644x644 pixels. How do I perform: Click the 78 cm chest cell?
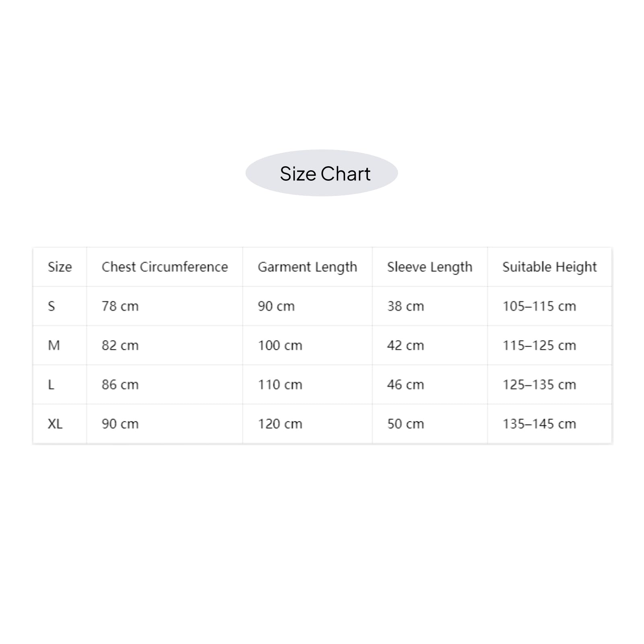165,306
